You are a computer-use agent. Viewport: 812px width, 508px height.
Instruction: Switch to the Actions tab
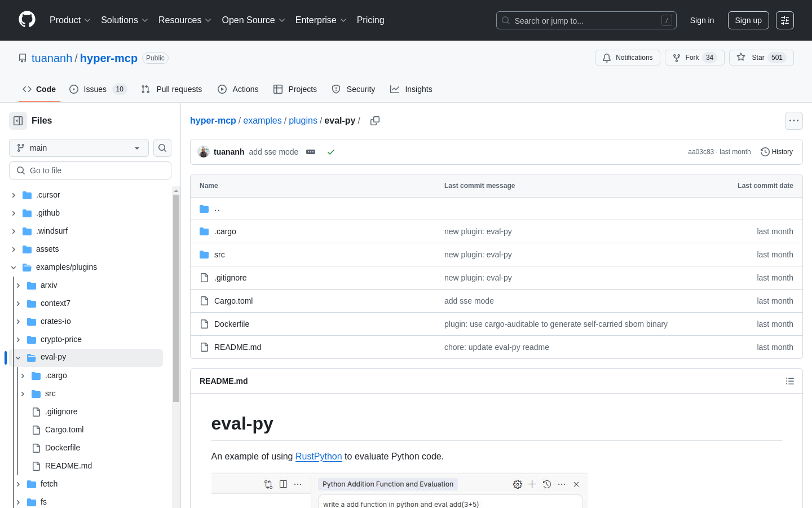pos(238,89)
